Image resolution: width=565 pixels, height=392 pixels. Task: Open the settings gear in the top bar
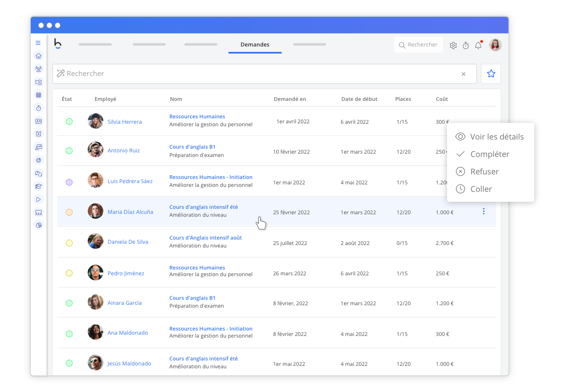[453, 45]
